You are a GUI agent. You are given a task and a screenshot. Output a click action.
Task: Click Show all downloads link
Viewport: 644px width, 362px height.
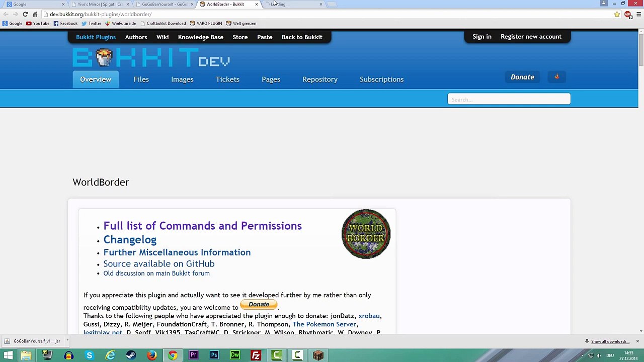[610, 342]
